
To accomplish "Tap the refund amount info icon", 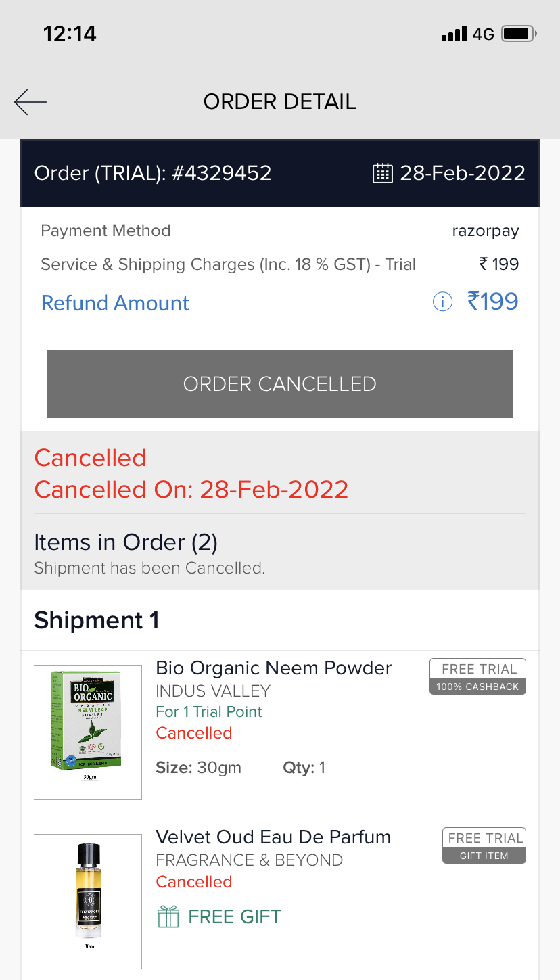I will pyautogui.click(x=442, y=302).
